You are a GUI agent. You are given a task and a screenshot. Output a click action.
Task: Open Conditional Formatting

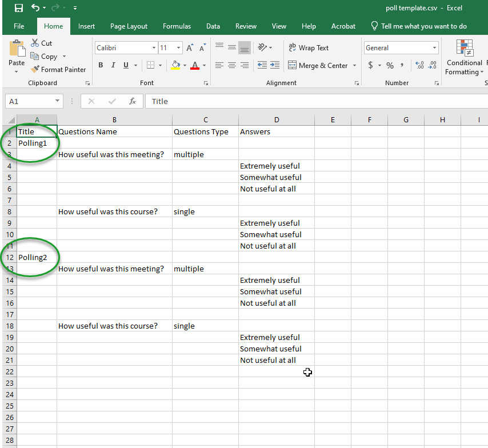tap(464, 58)
